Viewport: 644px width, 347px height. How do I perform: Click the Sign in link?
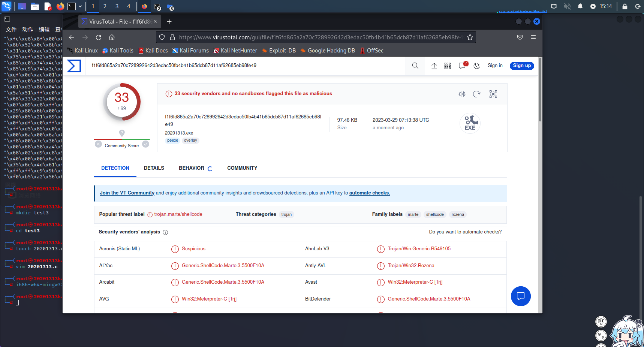coord(495,66)
